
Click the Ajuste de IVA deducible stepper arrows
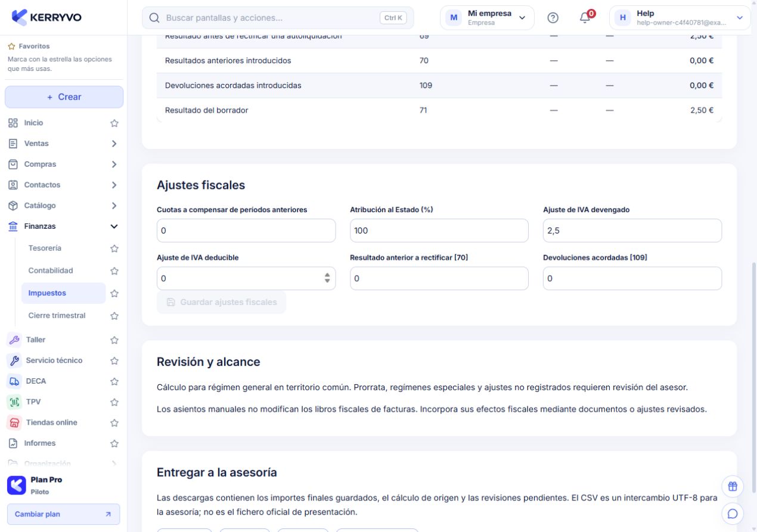pyautogui.click(x=327, y=278)
